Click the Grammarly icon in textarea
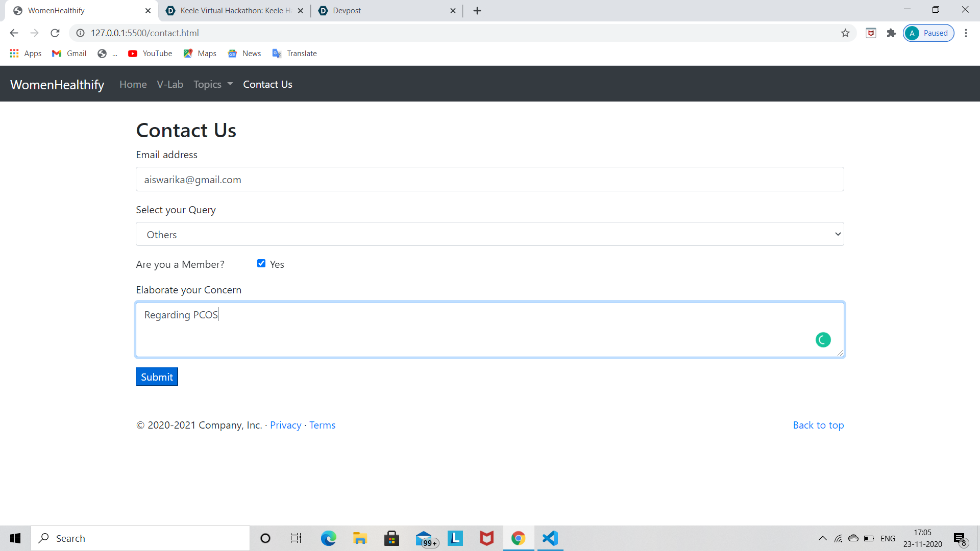 coord(823,340)
